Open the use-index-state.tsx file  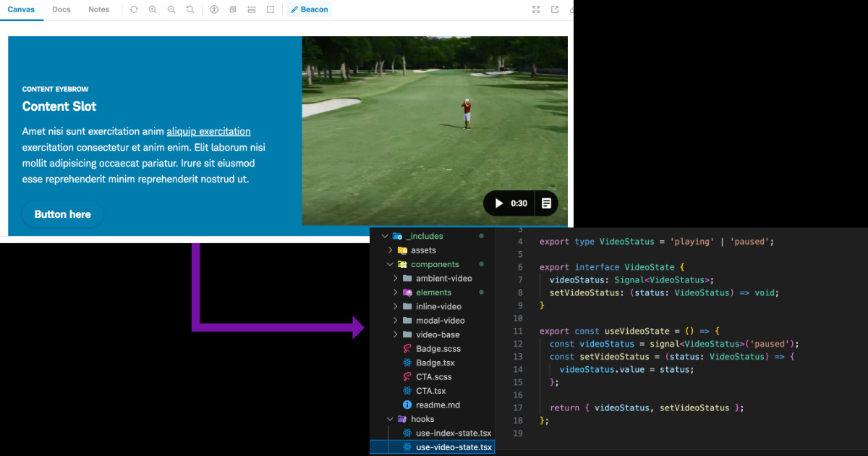click(x=453, y=433)
